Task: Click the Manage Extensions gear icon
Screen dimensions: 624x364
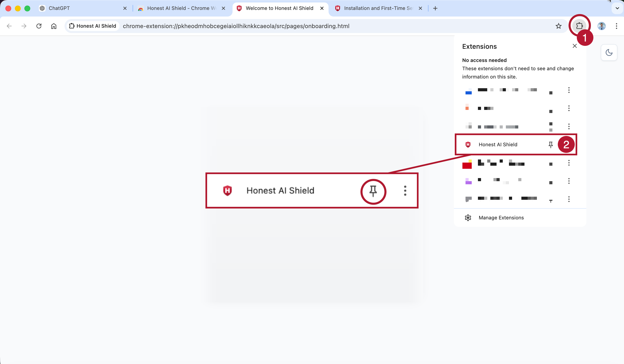Action: 468,218
